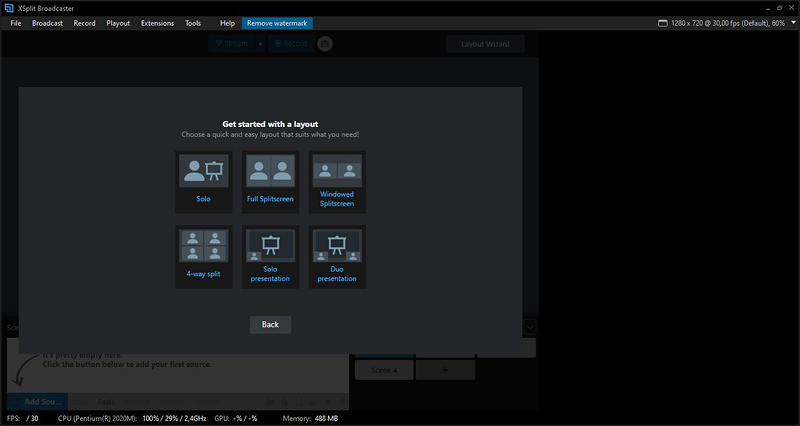
Task: Select the Full Splitscreen layout
Action: pos(270,182)
